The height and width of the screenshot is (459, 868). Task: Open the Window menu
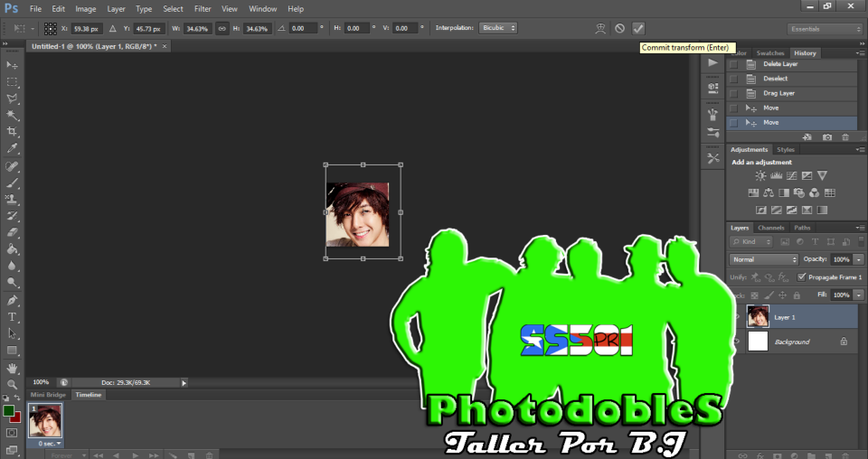point(262,9)
